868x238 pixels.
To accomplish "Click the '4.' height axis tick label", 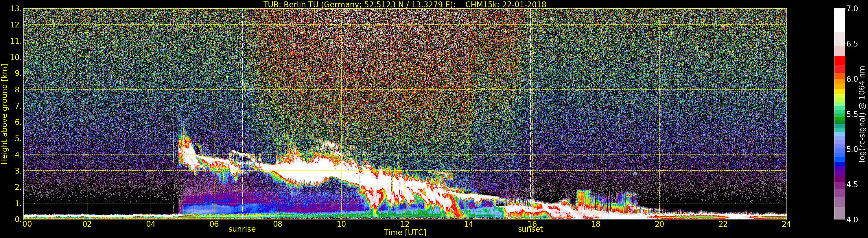I will point(18,155).
